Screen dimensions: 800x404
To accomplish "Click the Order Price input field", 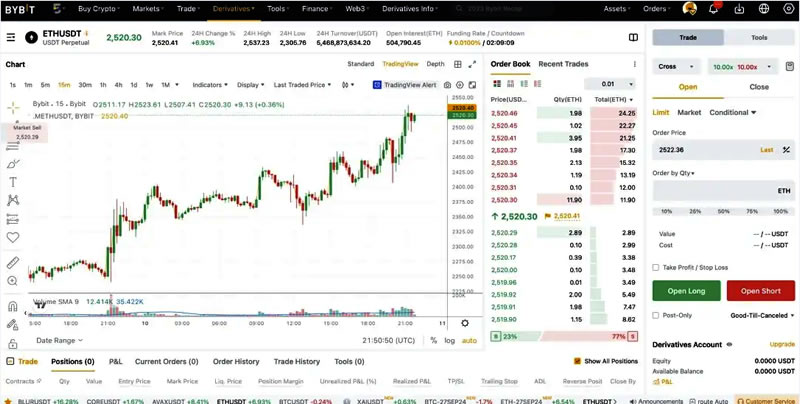I will coord(710,149).
